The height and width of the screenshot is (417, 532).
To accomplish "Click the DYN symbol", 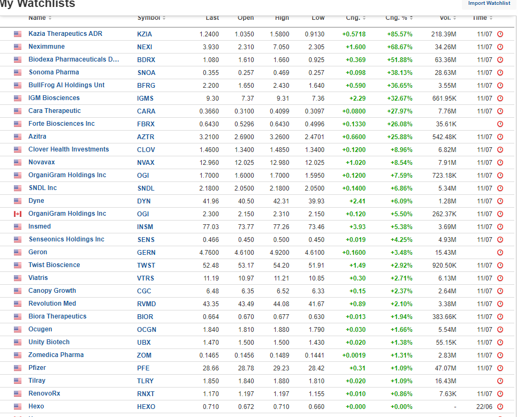I will point(144,201).
